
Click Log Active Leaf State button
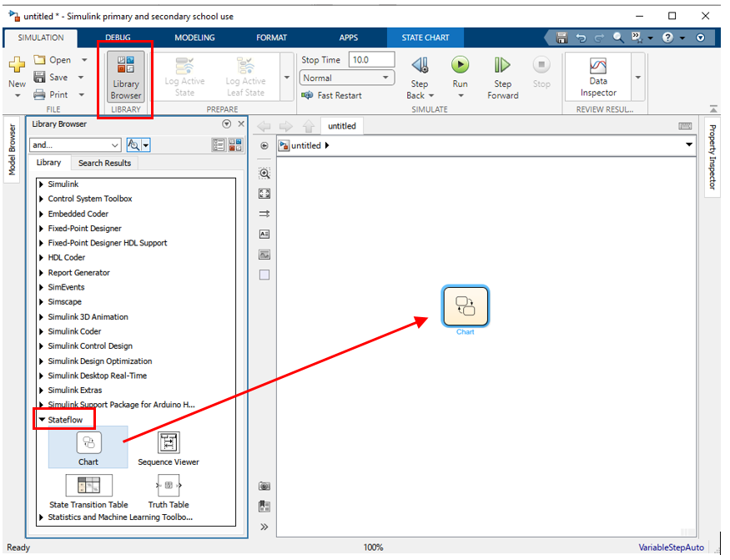245,78
